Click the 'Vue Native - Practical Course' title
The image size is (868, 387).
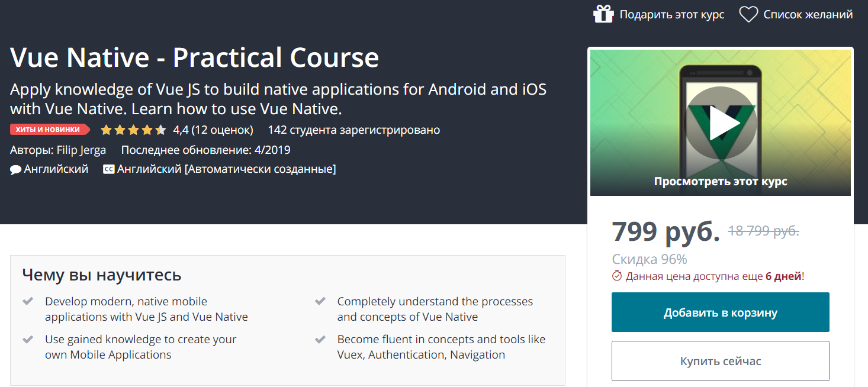pyautogui.click(x=194, y=57)
